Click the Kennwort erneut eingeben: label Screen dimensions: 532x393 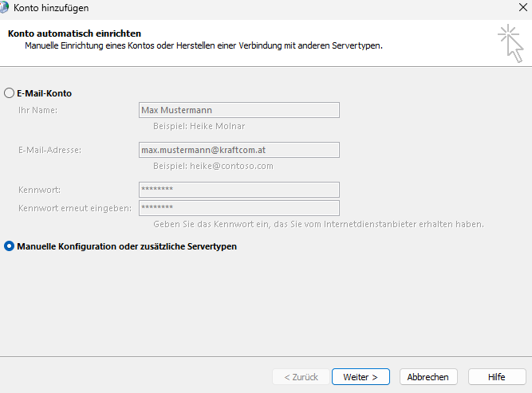coord(74,208)
